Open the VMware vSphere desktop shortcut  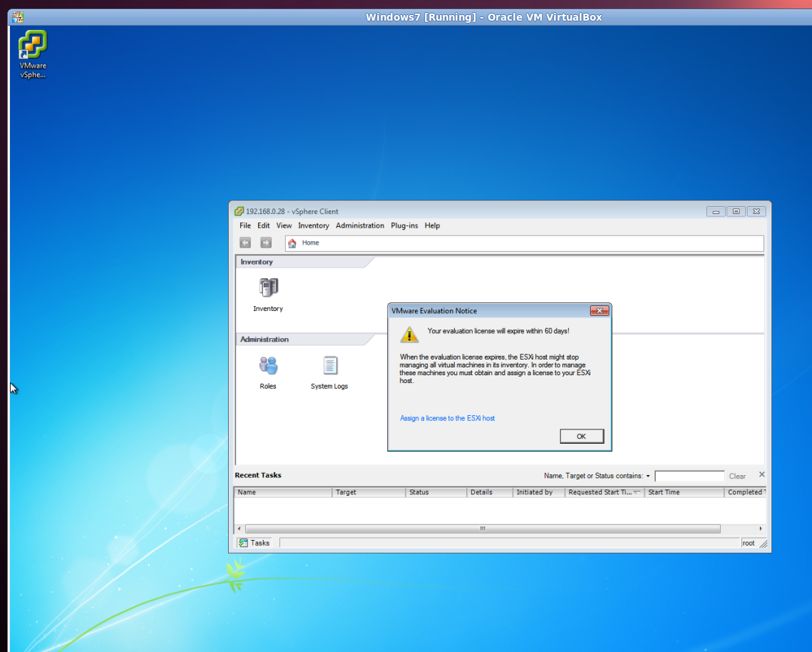tap(33, 54)
